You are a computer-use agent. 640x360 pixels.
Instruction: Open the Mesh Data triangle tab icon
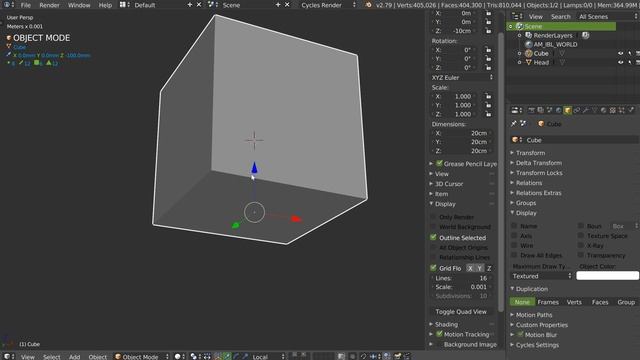pyautogui.click(x=595, y=110)
